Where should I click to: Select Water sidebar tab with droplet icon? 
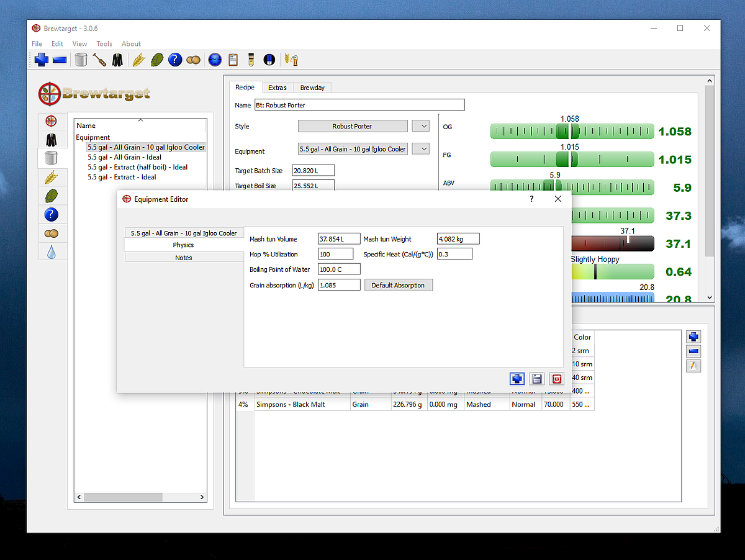coord(52,252)
